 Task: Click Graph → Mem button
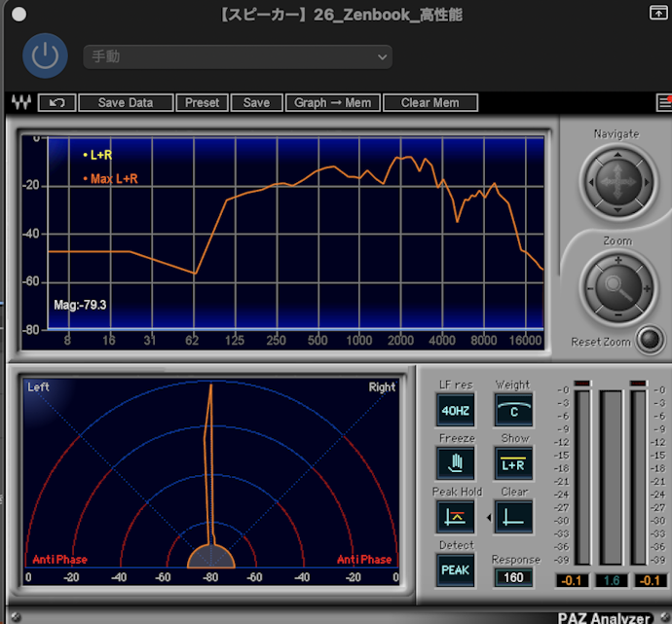(x=332, y=103)
